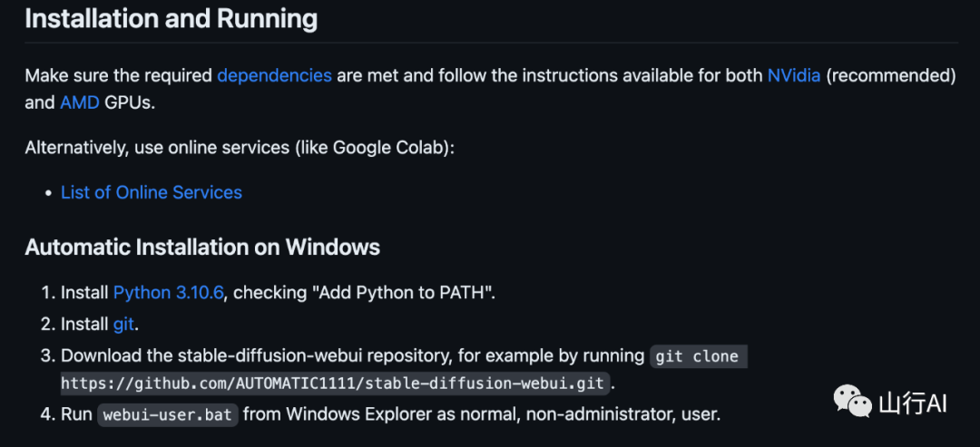Open the git link in step 2

point(123,324)
